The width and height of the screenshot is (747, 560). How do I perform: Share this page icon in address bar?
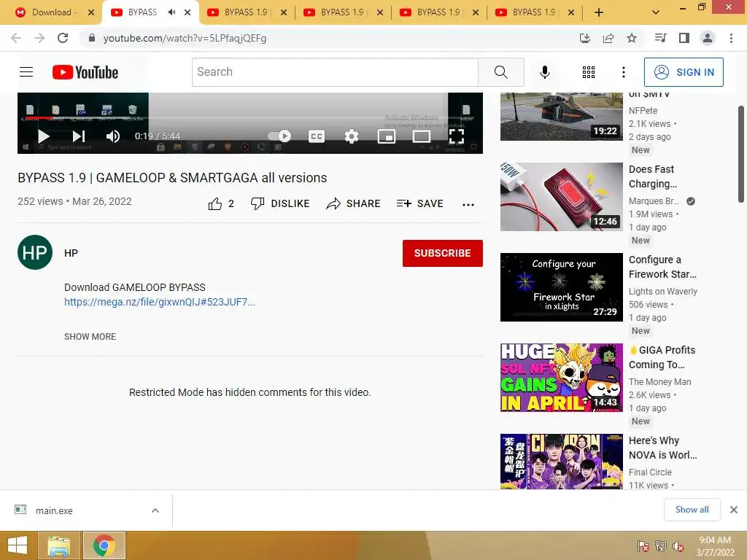(608, 38)
